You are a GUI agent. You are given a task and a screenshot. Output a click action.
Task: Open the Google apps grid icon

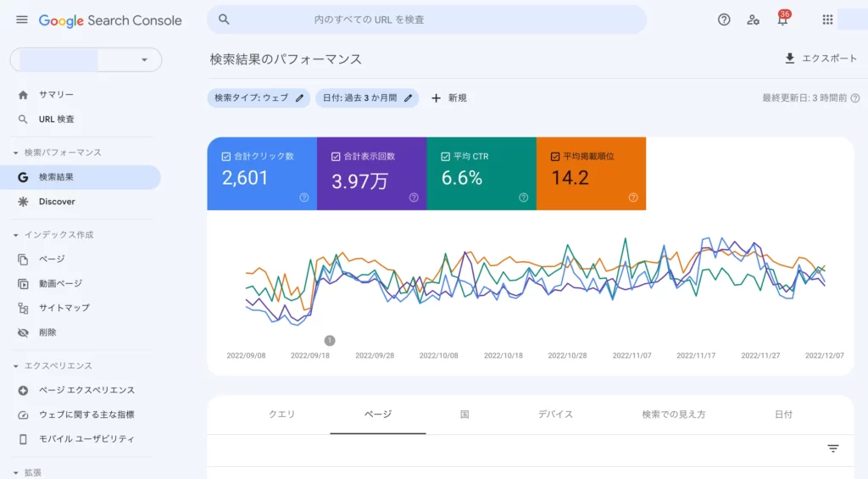pyautogui.click(x=827, y=20)
